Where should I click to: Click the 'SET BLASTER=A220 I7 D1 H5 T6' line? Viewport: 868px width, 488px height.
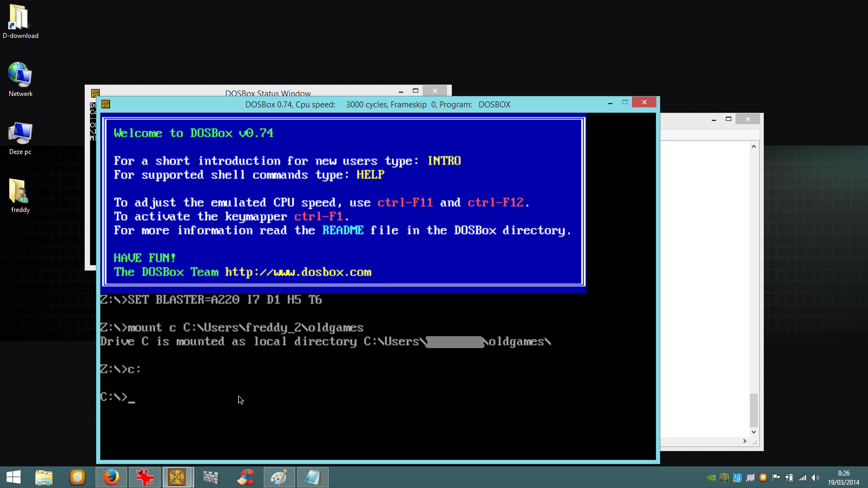tap(211, 299)
